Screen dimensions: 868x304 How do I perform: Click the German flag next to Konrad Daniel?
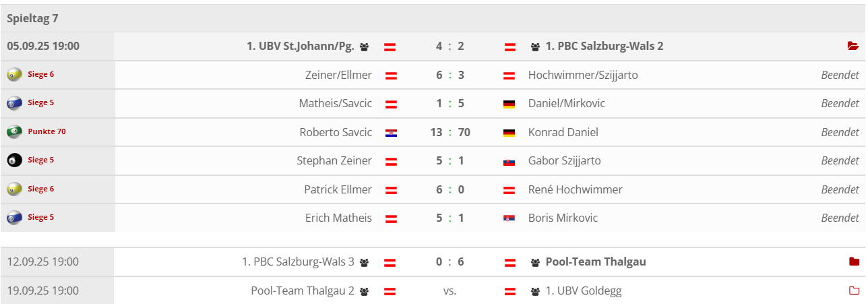pos(509,133)
